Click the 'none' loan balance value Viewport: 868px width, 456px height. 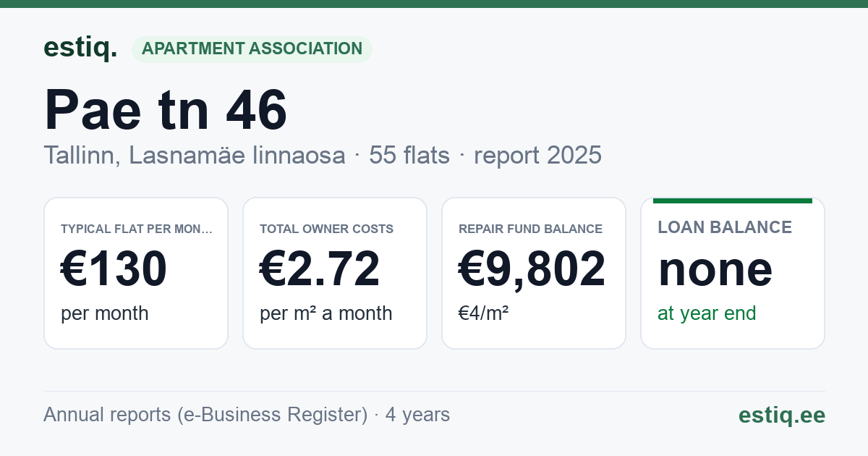coord(715,269)
